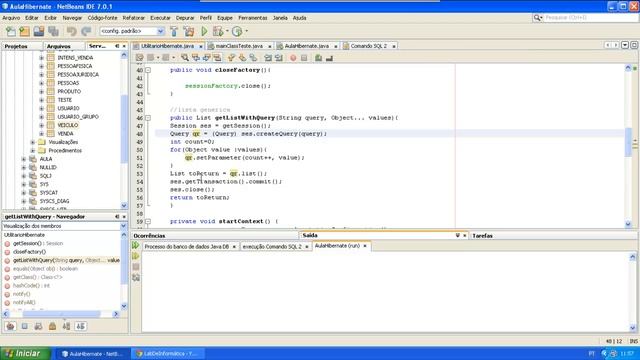The width and height of the screenshot is (640, 360).
Task: Collapse code fold at line 59
Action: pyautogui.click(x=148, y=222)
